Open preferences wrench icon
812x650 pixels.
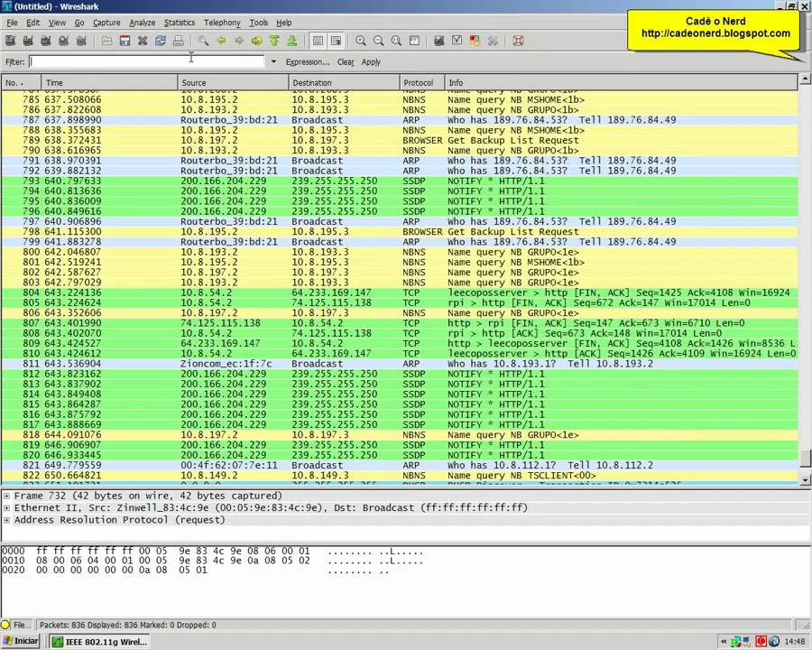click(x=493, y=41)
